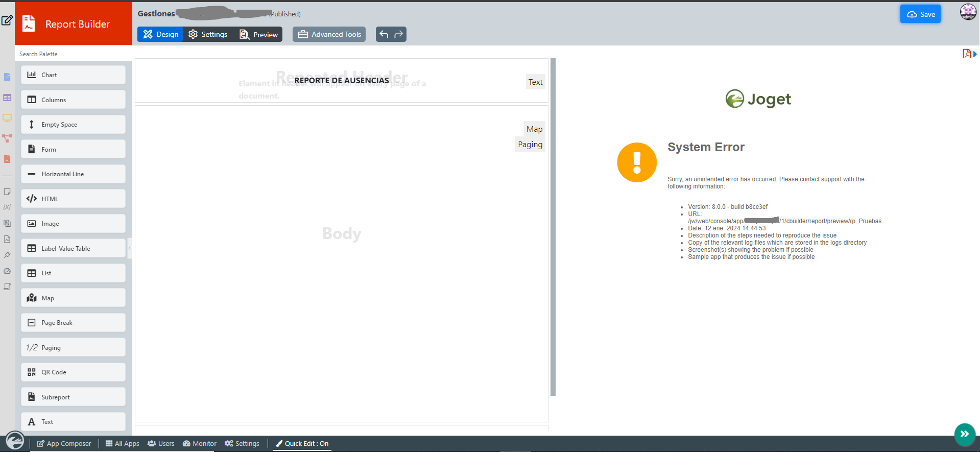Click the {x} variables sidebar icon

tap(7, 207)
